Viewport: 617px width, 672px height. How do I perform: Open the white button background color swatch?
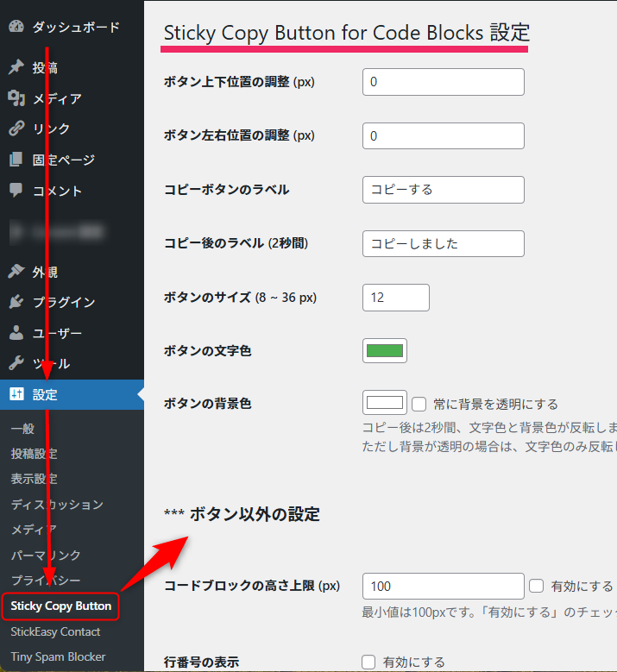[385, 403]
